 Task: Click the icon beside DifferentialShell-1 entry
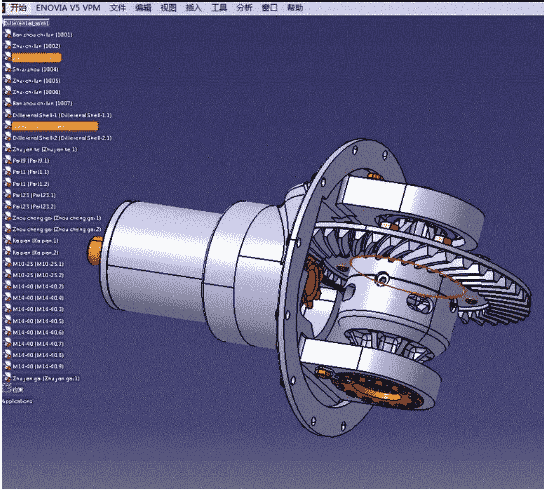pos(8,114)
